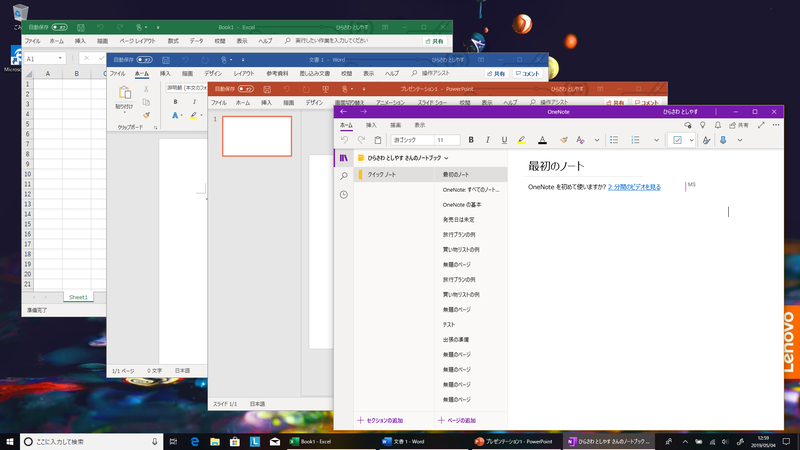Click the lightbulb tell-me icon in OneNote

(703, 125)
